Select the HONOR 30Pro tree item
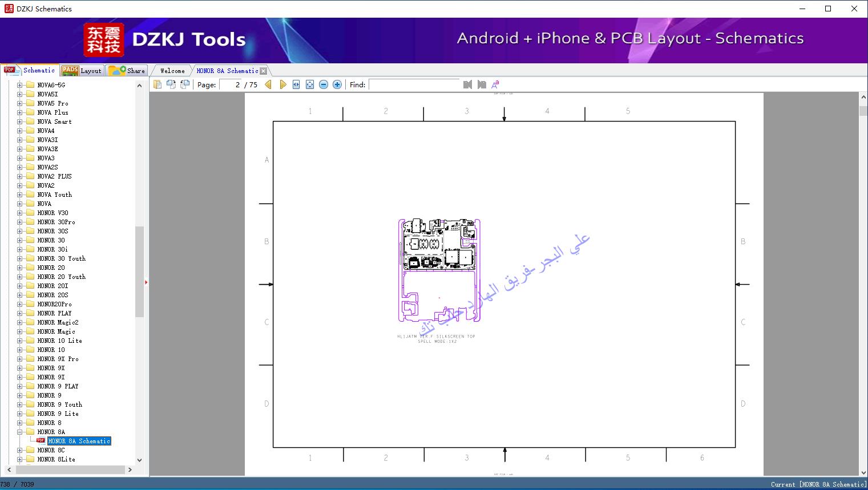This screenshot has height=490, width=868. click(56, 222)
